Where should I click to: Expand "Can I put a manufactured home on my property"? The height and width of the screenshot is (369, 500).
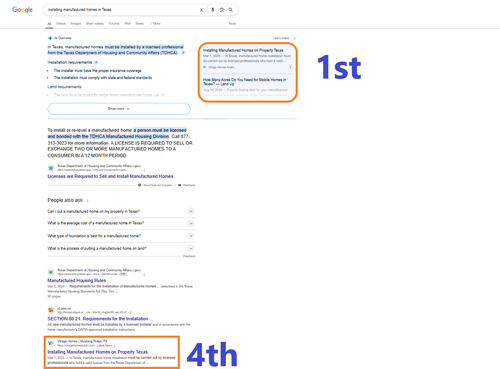121,211
